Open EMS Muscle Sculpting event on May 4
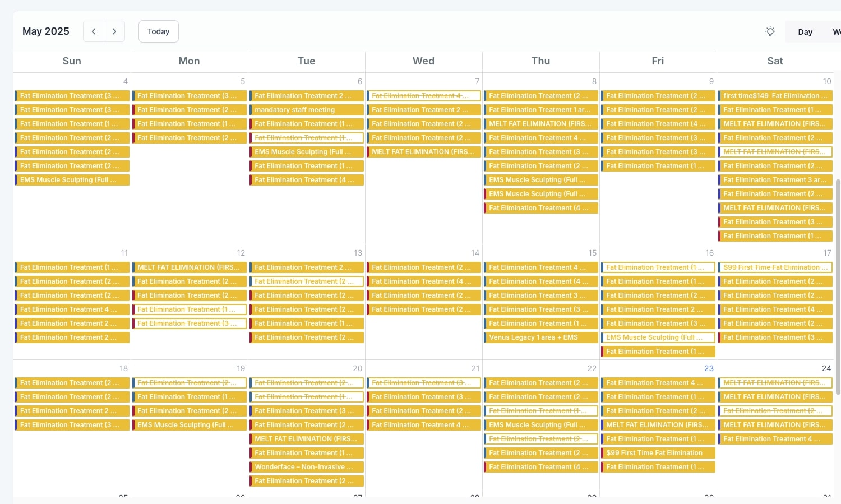 [72, 179]
